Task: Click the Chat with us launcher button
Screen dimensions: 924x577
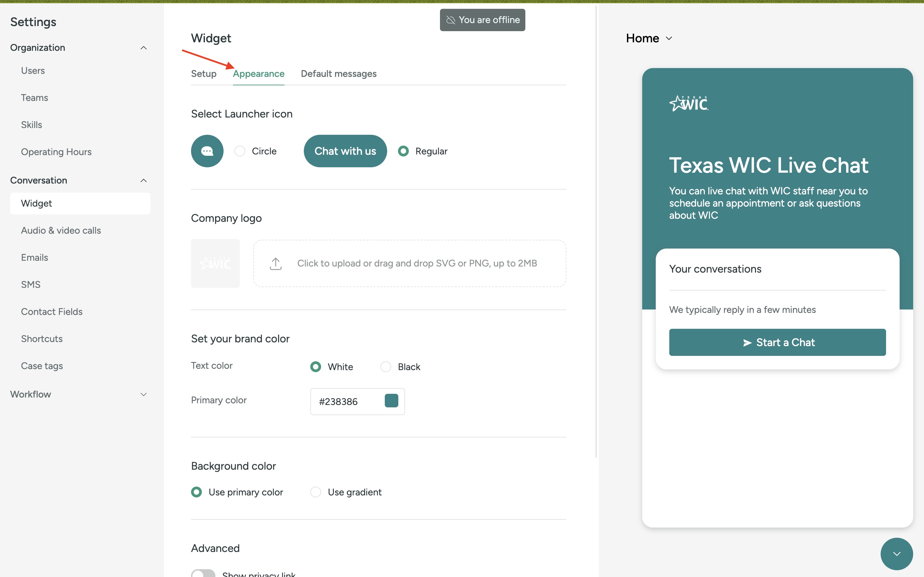Action: tap(345, 151)
